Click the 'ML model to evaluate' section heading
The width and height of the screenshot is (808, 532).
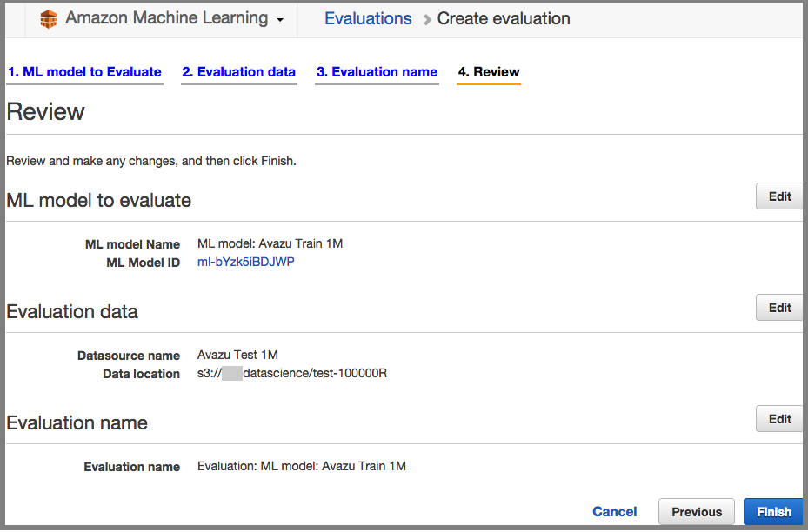pos(98,200)
